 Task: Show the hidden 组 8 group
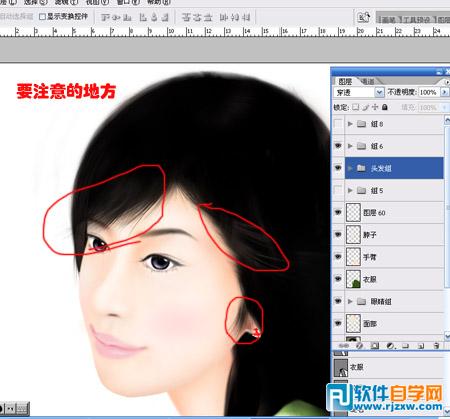coord(338,124)
